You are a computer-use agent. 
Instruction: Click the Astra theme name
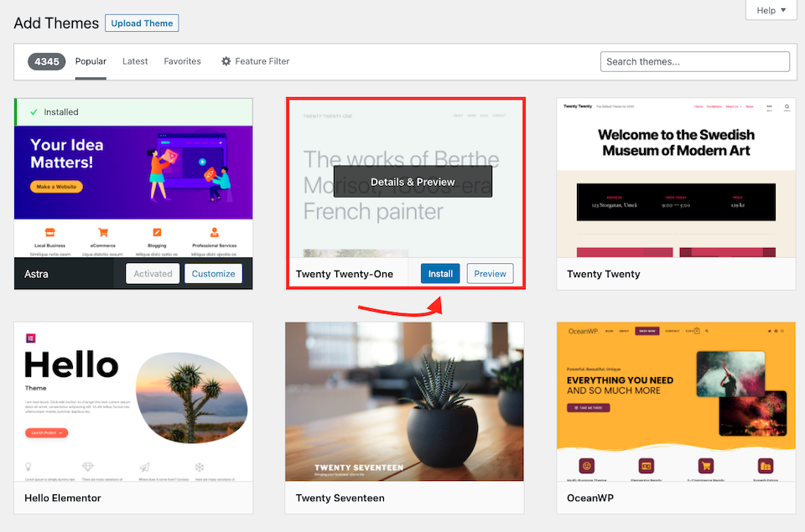[x=36, y=274]
